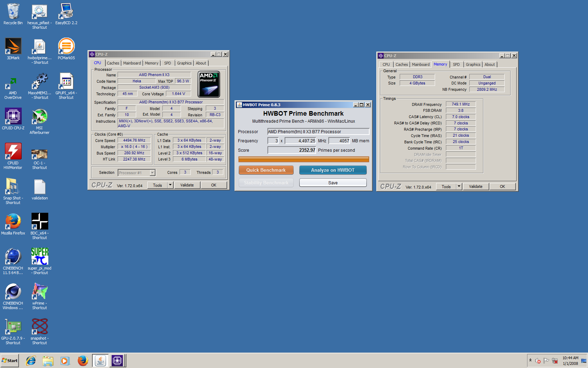588x368 pixels.
Task: Switch to Mainboard tab in left CPU-Z window
Action: coord(132,63)
